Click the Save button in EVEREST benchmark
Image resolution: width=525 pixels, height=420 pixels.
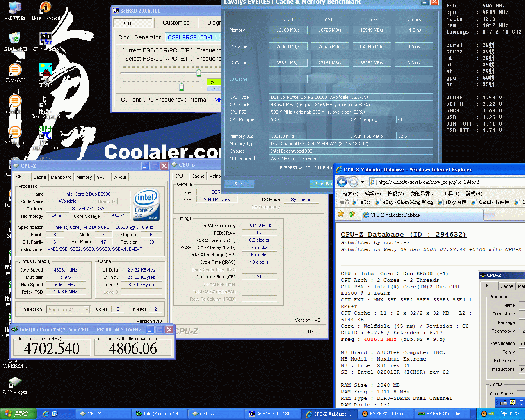(x=239, y=184)
